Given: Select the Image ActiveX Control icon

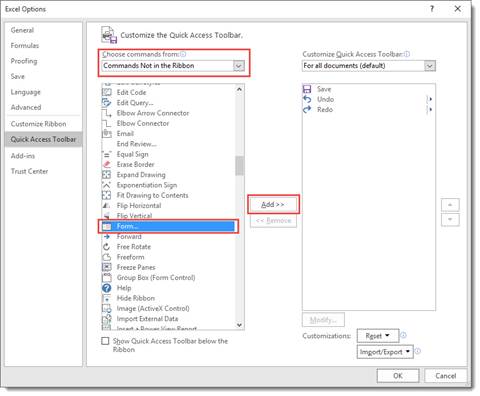Looking at the screenshot, I should [107, 309].
